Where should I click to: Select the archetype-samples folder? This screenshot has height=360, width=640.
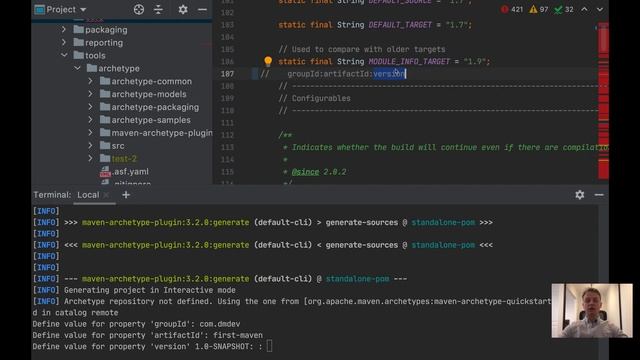145,120
